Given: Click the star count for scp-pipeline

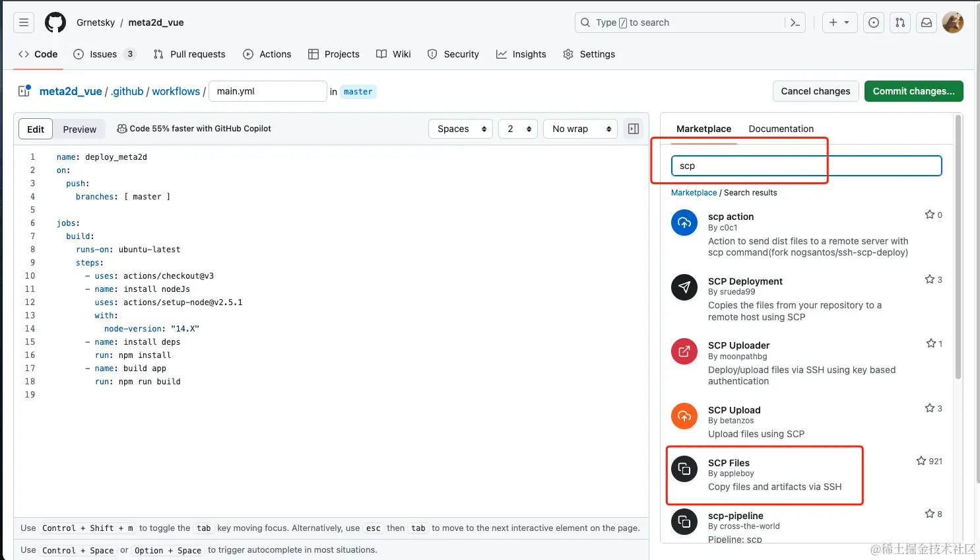Looking at the screenshot, I should pyautogui.click(x=934, y=514).
